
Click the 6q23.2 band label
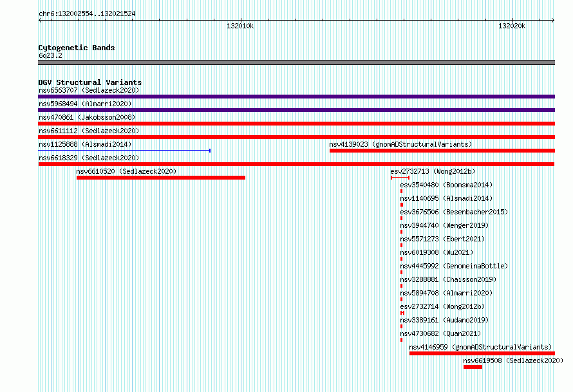click(x=50, y=55)
